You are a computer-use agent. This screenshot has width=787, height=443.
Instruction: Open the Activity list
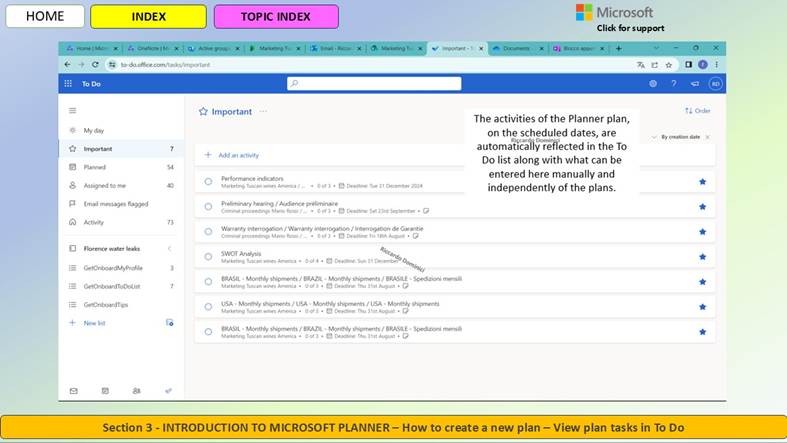coord(121,222)
